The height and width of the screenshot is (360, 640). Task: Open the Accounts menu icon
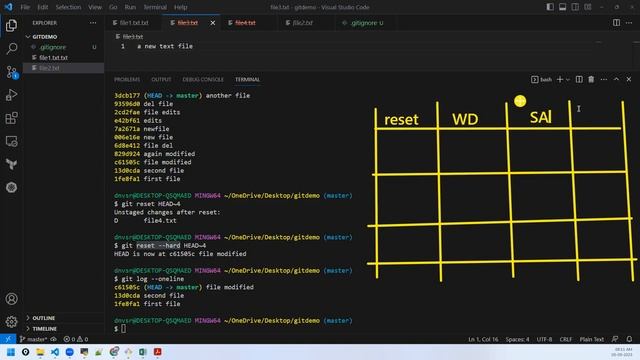11,299
